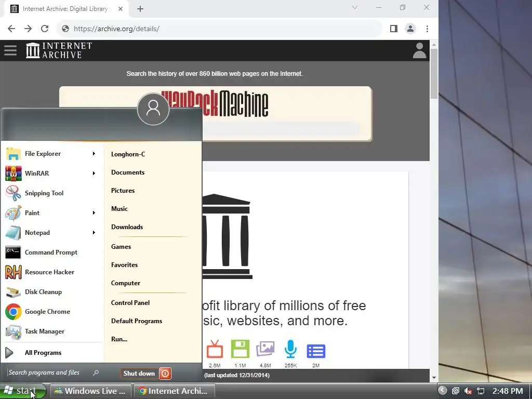This screenshot has height=399, width=532.
Task: Click the start button on taskbar
Action: click(23, 391)
